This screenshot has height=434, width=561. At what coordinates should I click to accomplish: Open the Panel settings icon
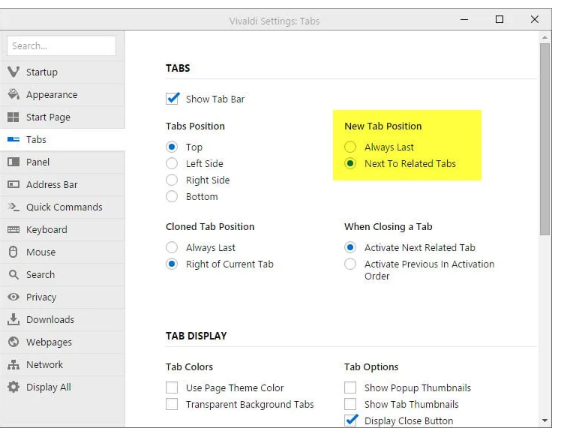pyautogui.click(x=14, y=162)
